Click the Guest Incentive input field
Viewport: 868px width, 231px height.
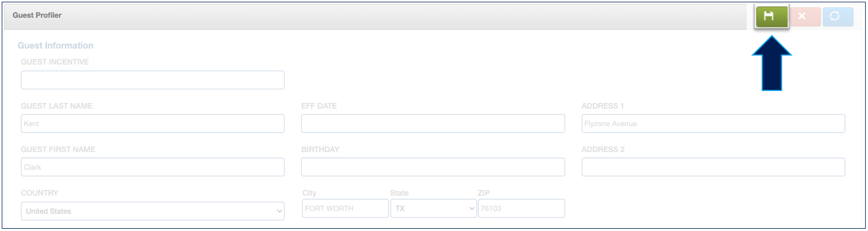point(152,80)
